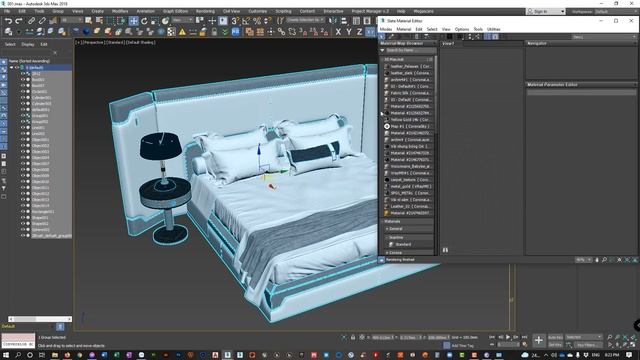Viewport: 640px width, 360px height.
Task: Toggle visibility eye of Cylinder001 row
Action: point(23,98)
